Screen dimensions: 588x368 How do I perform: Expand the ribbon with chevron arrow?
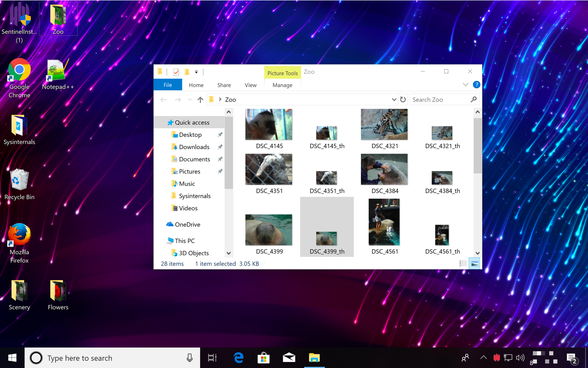(x=465, y=85)
